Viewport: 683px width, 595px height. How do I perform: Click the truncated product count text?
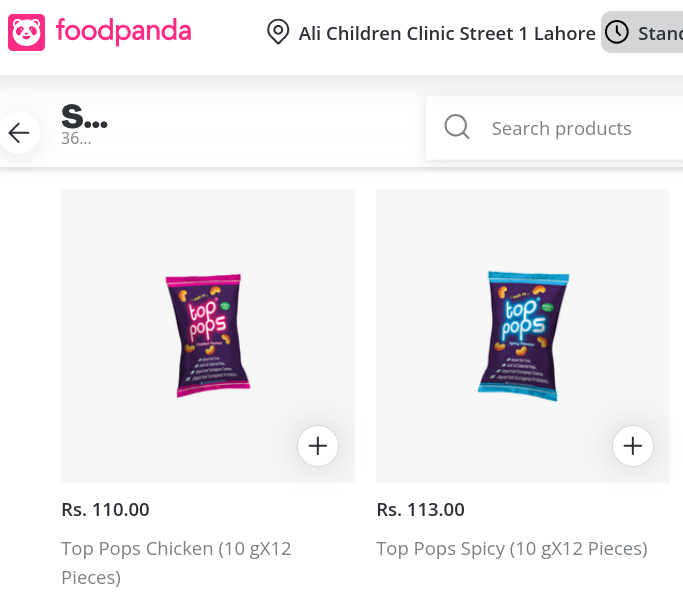[x=76, y=139]
